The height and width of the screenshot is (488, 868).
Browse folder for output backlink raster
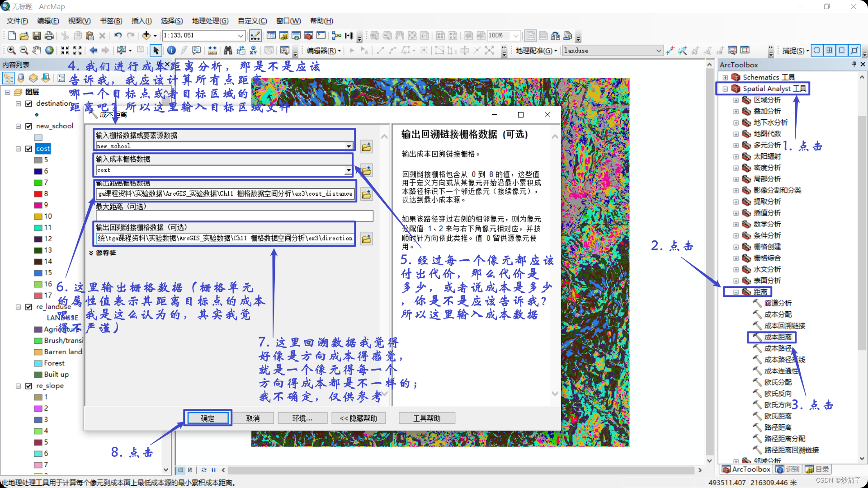click(x=366, y=239)
